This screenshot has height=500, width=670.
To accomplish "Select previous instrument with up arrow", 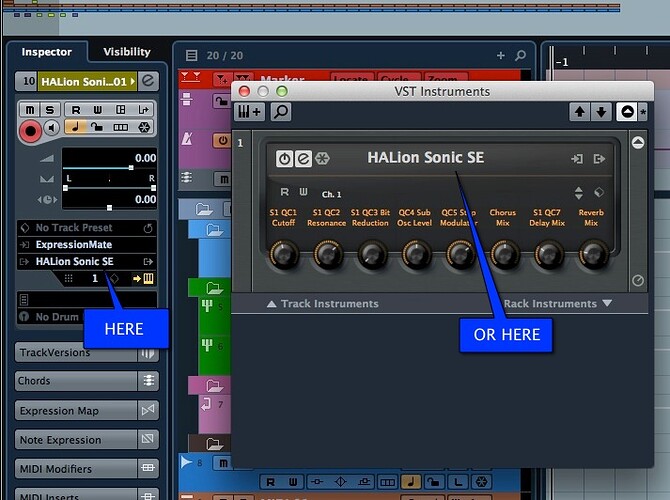I will 579,112.
